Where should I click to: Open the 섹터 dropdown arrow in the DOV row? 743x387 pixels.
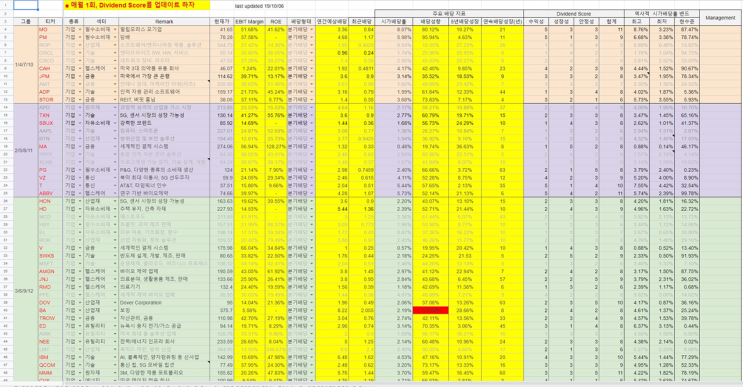[x=115, y=303]
